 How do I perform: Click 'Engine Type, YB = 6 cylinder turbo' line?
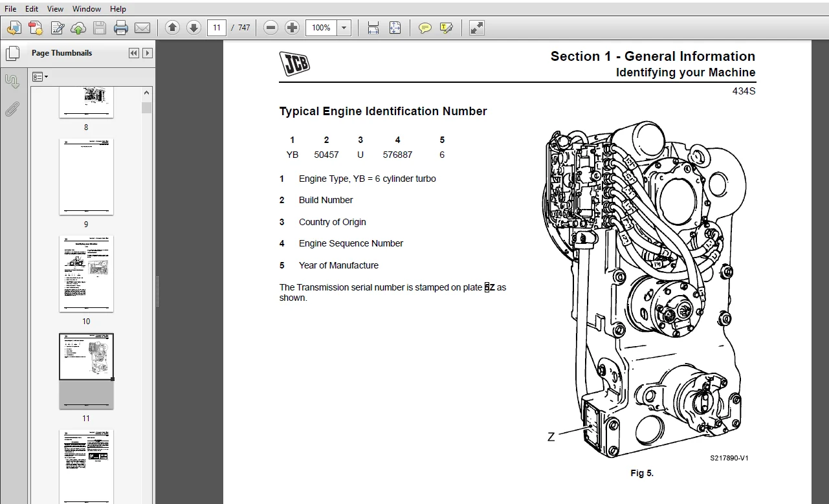point(368,179)
